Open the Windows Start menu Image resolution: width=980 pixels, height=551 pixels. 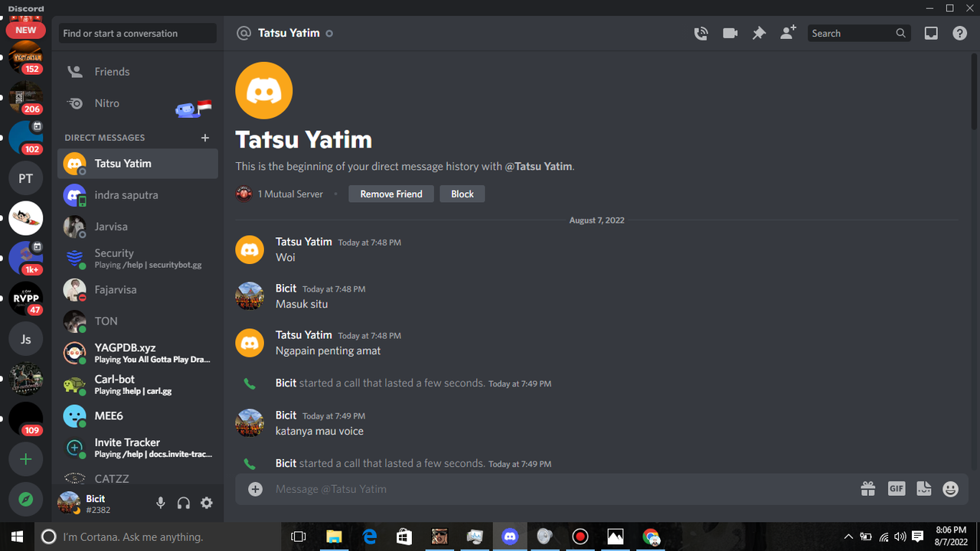[17, 536]
